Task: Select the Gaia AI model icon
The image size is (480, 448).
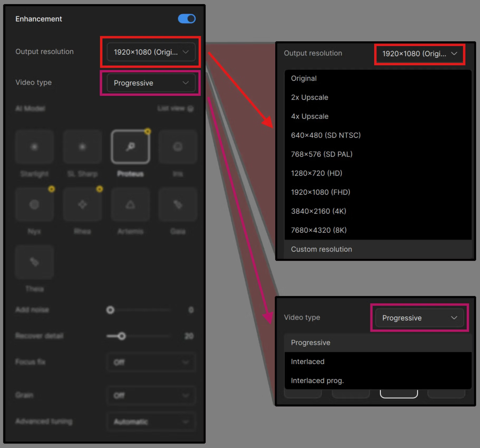Action: click(178, 204)
